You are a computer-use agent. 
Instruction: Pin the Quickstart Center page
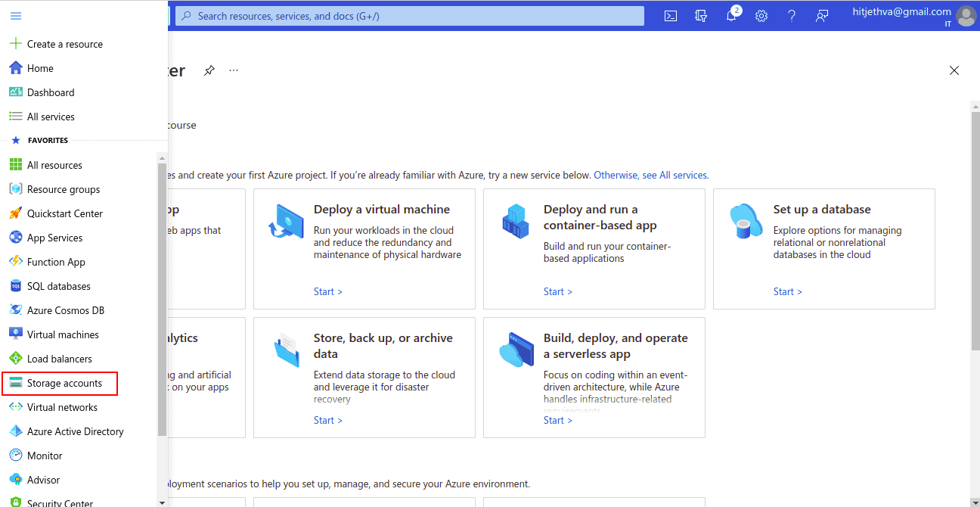tap(209, 70)
